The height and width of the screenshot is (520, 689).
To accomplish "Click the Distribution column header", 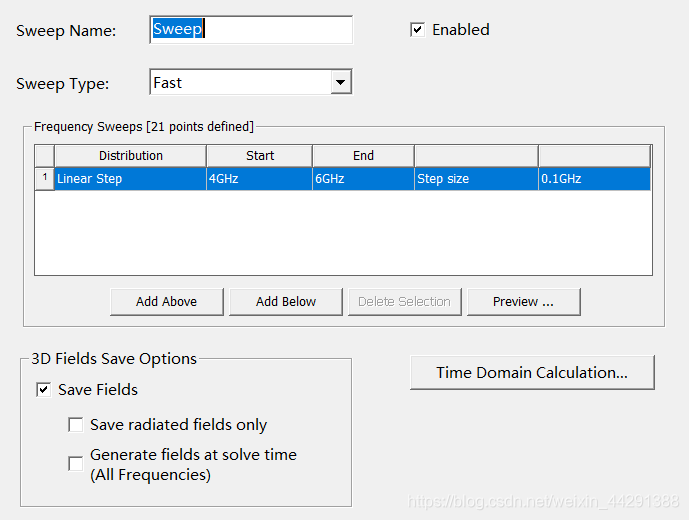I will [x=131, y=156].
